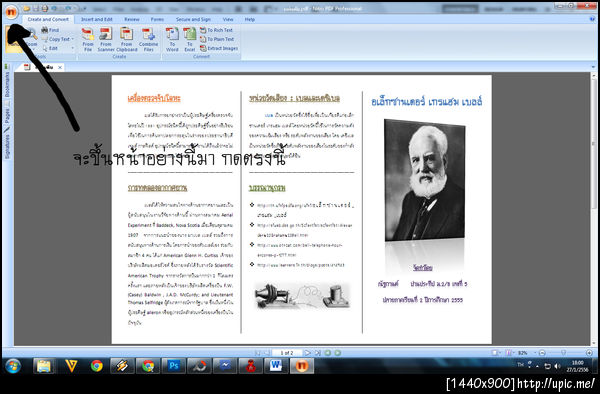Image resolution: width=600 pixels, height=394 pixels.
Task: Open the Forms ribbon tab
Action: pos(157,19)
